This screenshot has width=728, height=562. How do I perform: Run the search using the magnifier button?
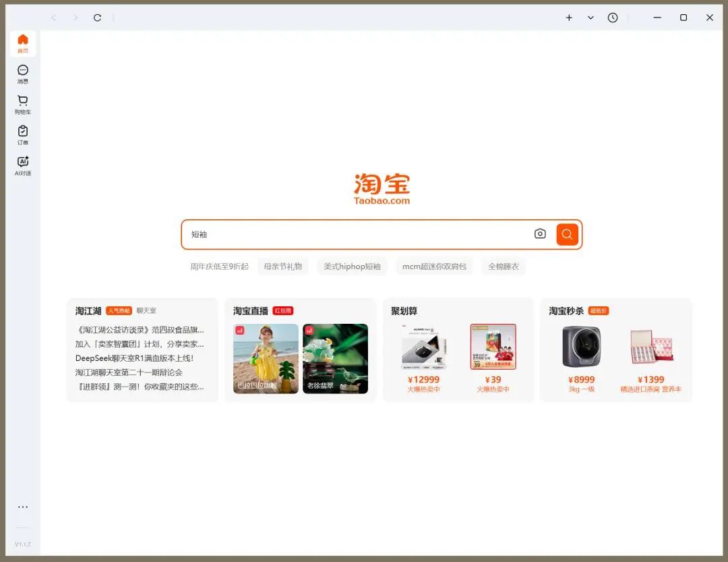pyautogui.click(x=566, y=233)
